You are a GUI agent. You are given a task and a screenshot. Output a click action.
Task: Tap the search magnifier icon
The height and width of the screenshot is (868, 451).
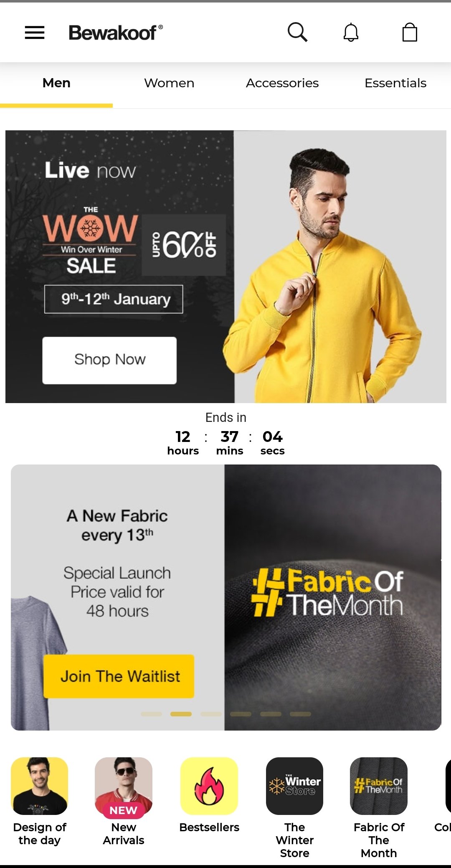point(297,32)
